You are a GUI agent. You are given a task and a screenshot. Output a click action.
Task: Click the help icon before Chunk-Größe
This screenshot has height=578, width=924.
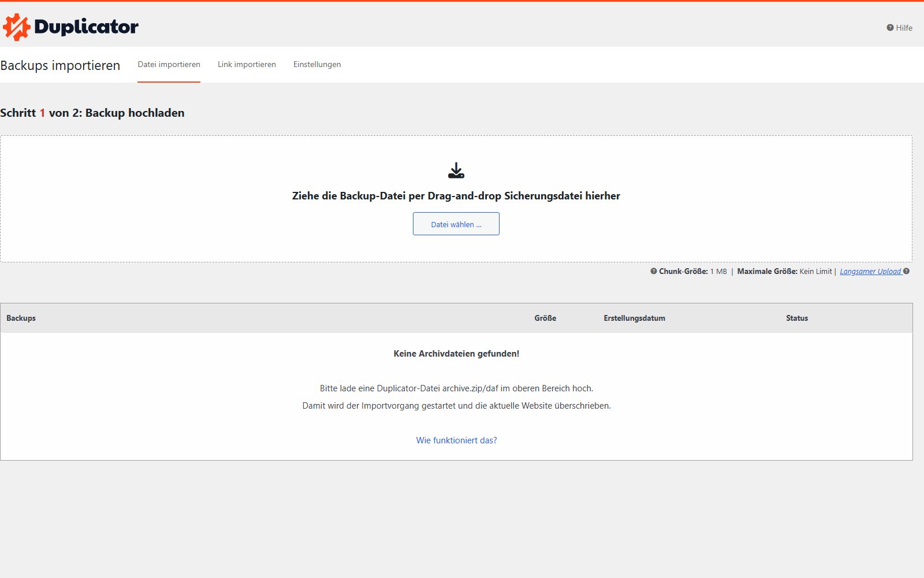(x=654, y=271)
